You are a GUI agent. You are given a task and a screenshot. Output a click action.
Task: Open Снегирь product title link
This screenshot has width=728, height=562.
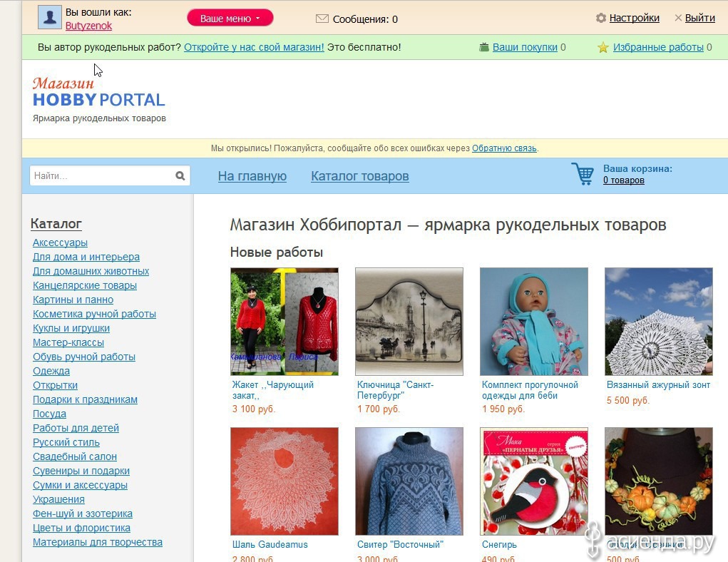(x=499, y=544)
